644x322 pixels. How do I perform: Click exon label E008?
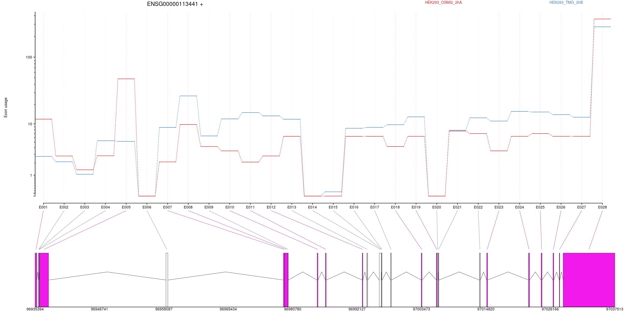tap(188, 207)
